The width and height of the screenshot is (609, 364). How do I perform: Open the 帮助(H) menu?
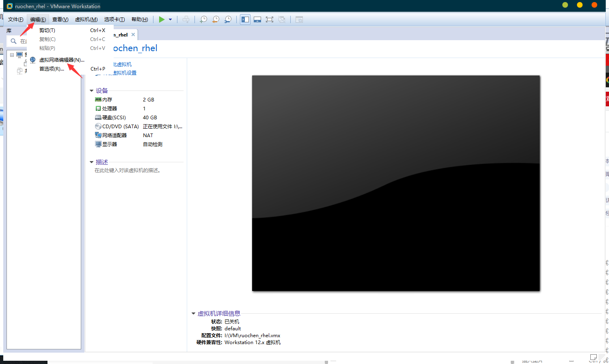(140, 19)
